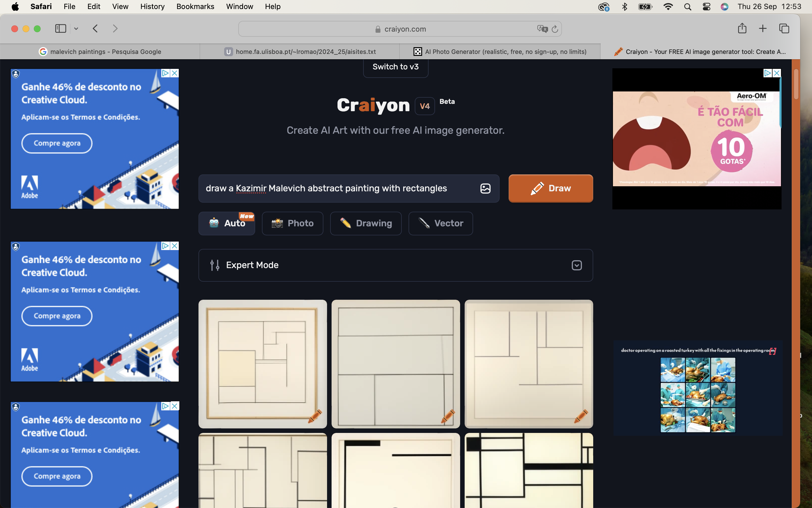Open the Safari application menu

click(41, 7)
